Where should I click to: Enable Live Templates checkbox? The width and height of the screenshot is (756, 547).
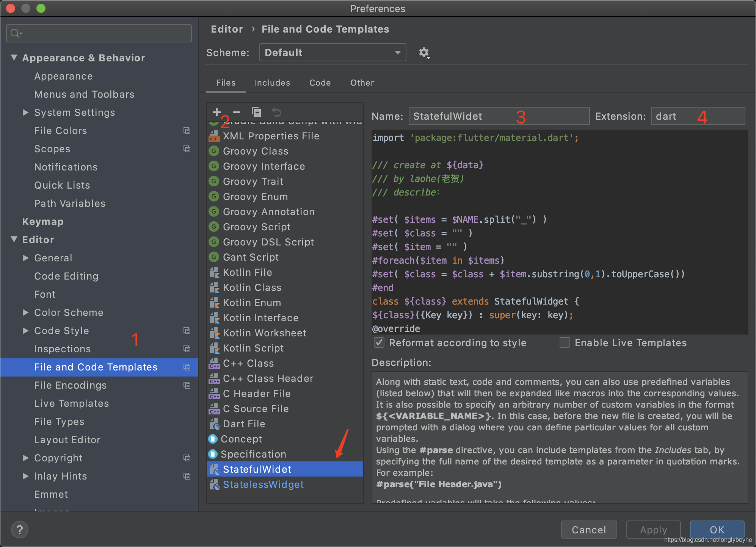tap(565, 343)
